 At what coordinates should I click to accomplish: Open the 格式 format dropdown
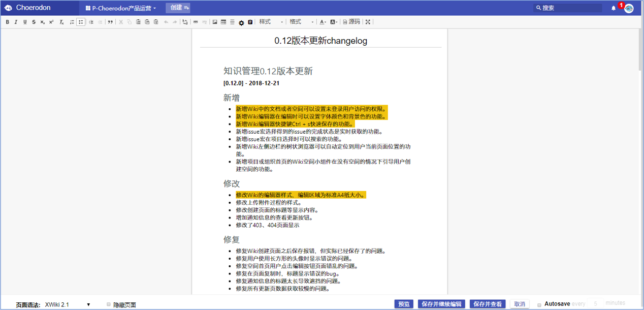[302, 22]
